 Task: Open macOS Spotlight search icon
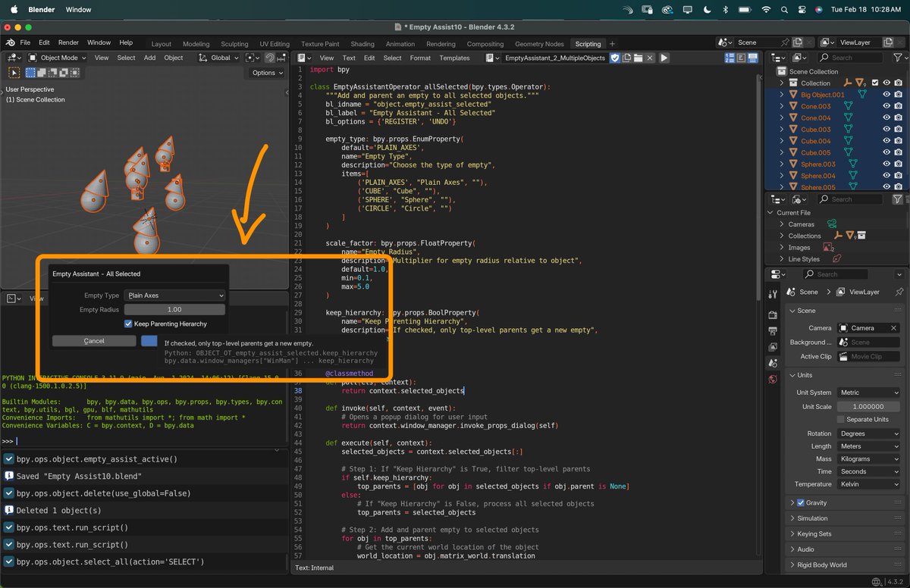point(785,10)
